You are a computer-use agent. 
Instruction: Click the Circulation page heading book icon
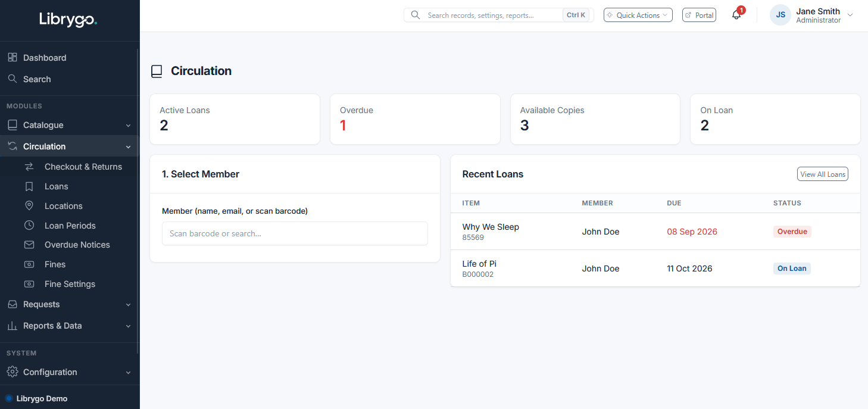pos(157,71)
